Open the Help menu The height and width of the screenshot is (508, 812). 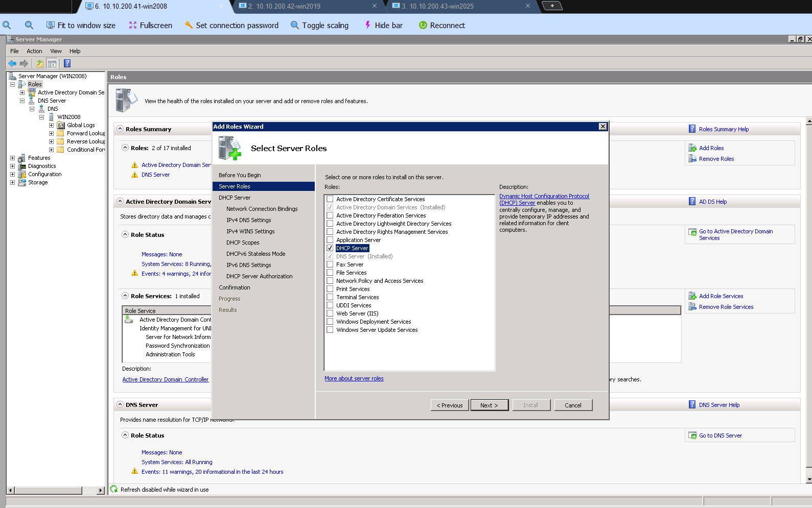pyautogui.click(x=75, y=51)
